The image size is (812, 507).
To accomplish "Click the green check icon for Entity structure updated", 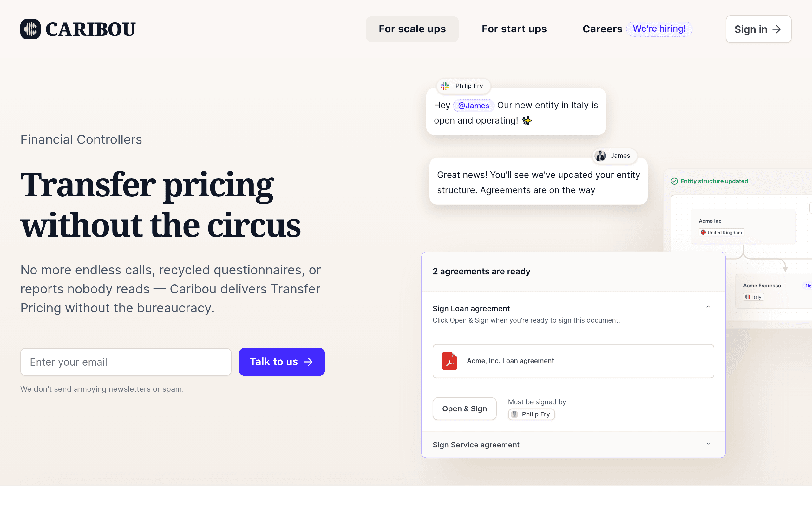I will tap(674, 181).
